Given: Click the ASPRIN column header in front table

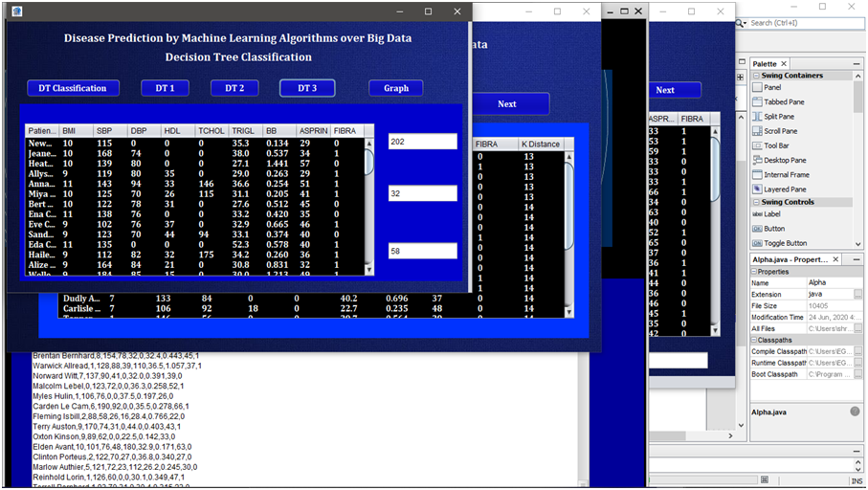Looking at the screenshot, I should pyautogui.click(x=314, y=131).
